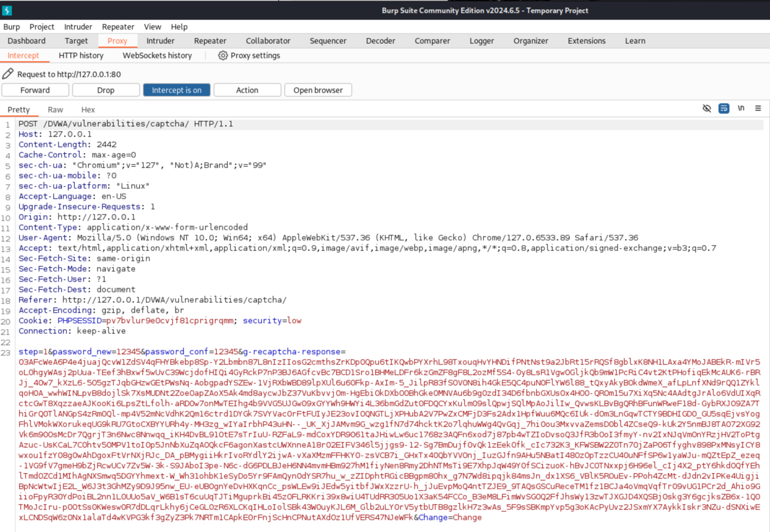The image size is (770, 532).
Task: Click the POST /DVWA/vulnerabilities/captcha/ request line
Action: (126, 124)
